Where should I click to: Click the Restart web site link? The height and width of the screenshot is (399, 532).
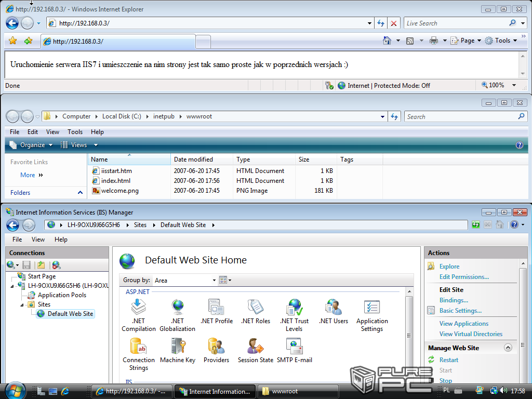coord(448,360)
